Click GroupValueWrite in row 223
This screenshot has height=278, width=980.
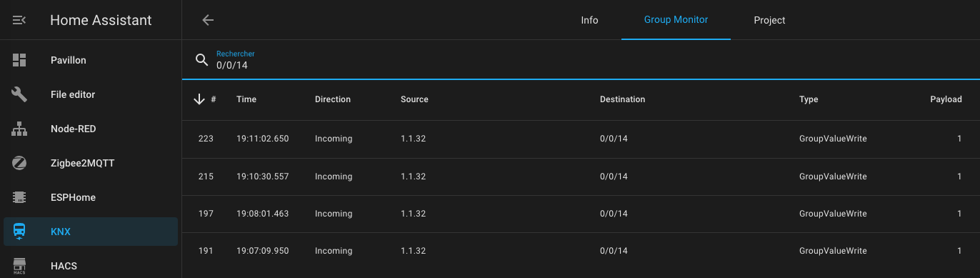tap(833, 139)
